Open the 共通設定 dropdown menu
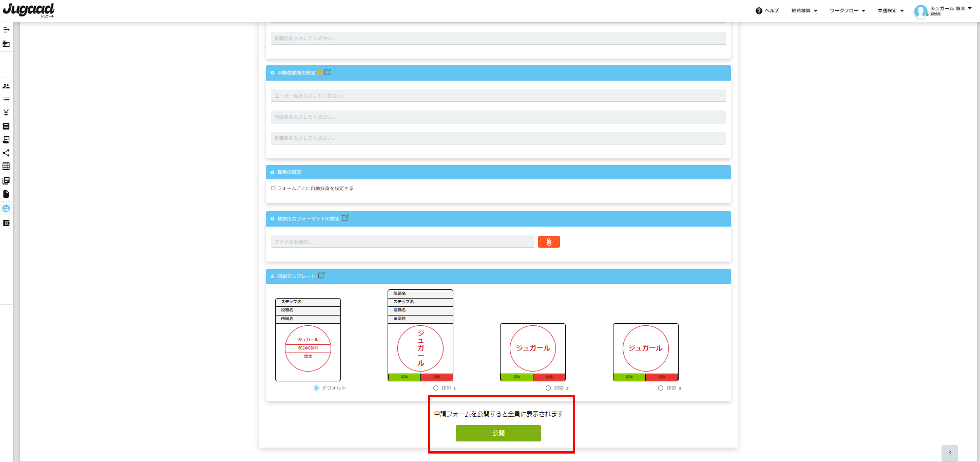Viewport: 980px width, 462px height. 891,11
